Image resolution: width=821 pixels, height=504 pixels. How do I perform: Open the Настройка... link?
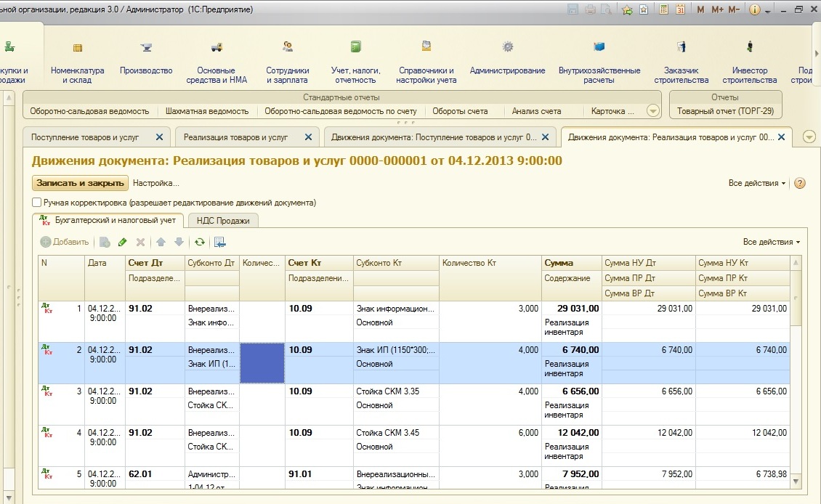155,183
